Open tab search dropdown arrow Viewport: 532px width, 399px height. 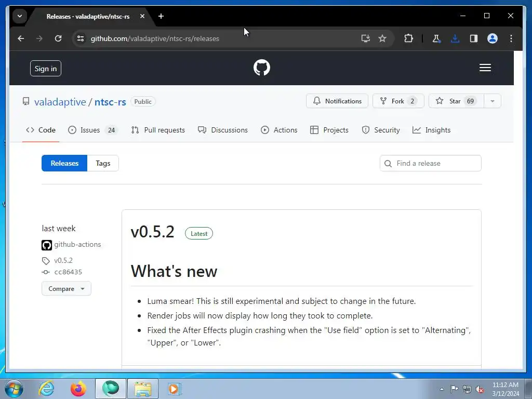(x=20, y=16)
